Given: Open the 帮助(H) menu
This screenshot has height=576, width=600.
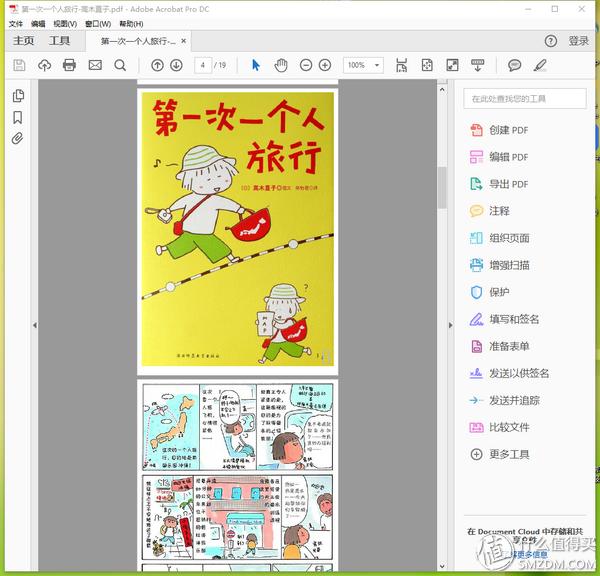Looking at the screenshot, I should (x=131, y=24).
